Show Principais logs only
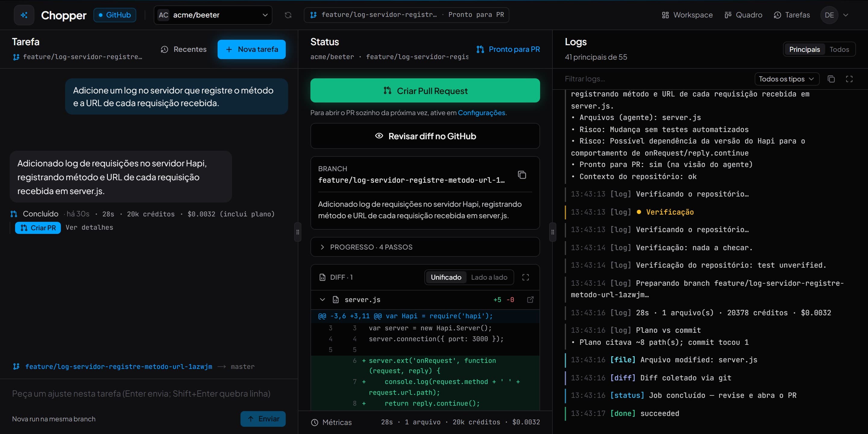Viewport: 868px width, 434px height. 804,49
